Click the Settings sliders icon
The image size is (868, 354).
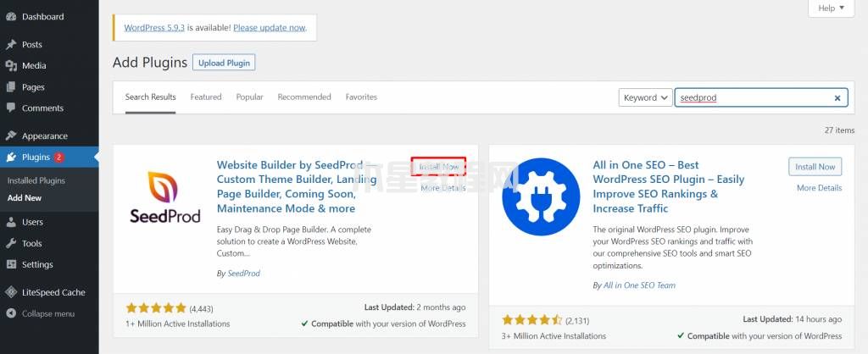pos(11,264)
